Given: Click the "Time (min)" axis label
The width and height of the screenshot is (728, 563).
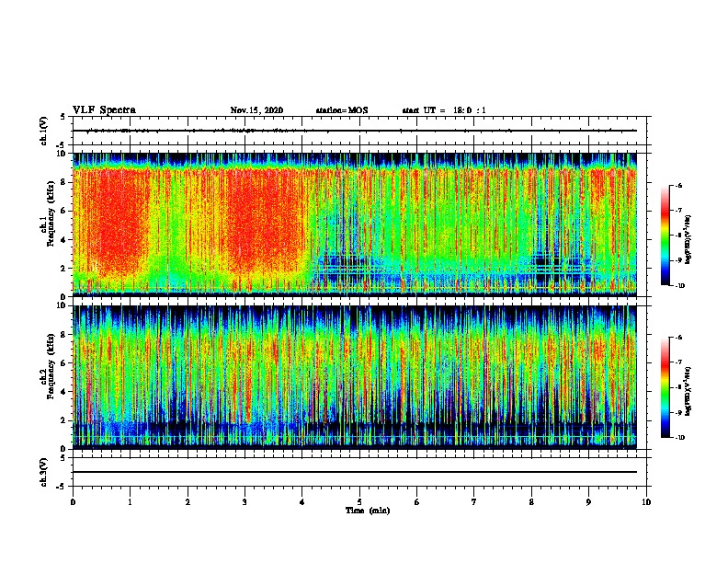Looking at the screenshot, I should [x=368, y=511].
